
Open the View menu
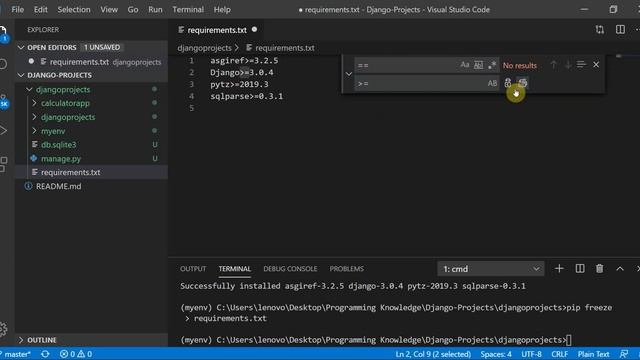pos(109,9)
